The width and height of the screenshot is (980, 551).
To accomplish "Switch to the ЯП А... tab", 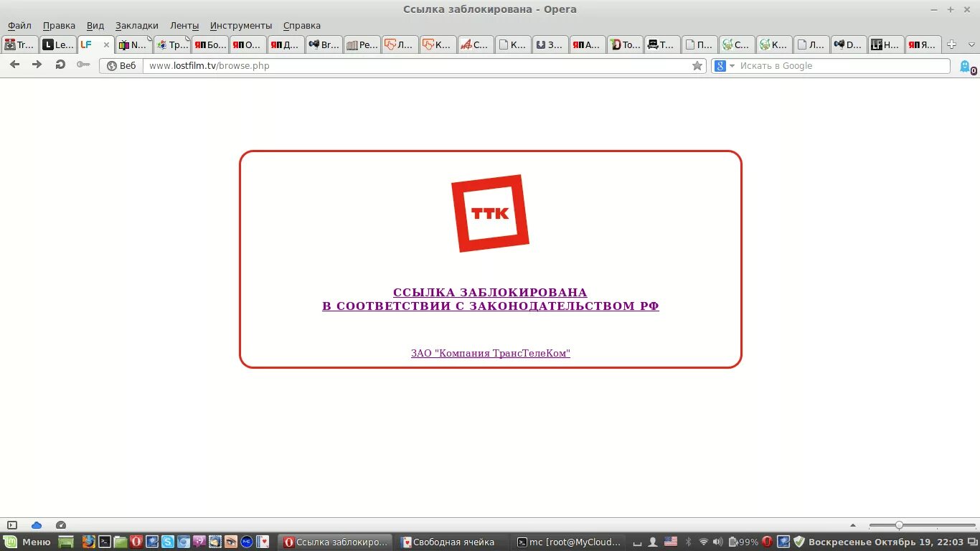I will [587, 44].
